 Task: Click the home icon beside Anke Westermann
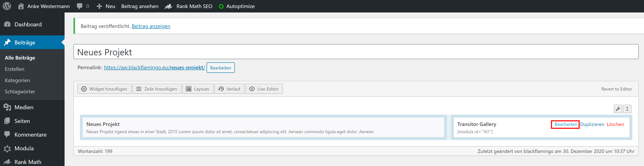coord(21,6)
